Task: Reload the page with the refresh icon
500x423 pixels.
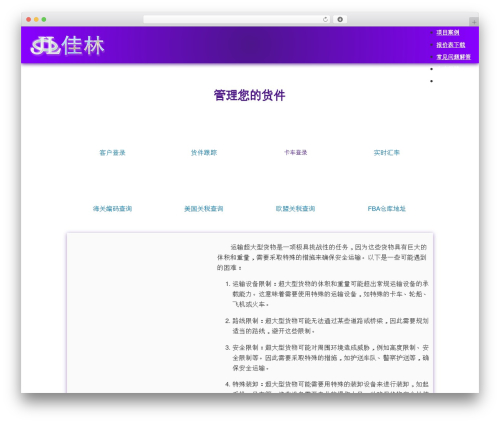Action: click(325, 19)
